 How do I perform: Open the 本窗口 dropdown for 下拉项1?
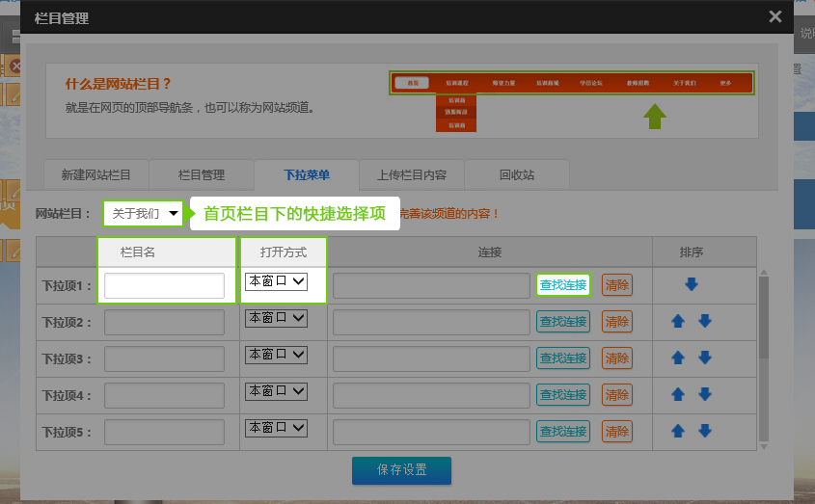pos(276,281)
